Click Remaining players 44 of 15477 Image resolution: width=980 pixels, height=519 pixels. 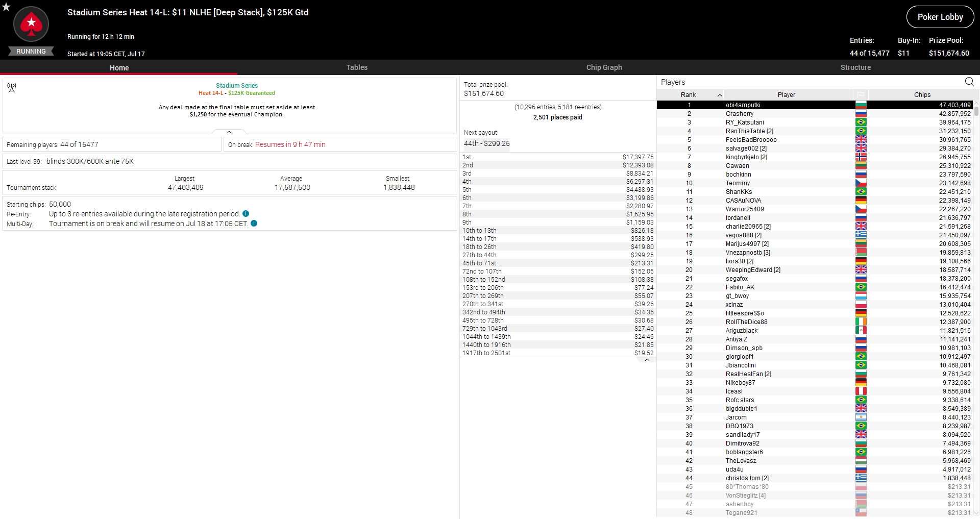(x=53, y=145)
